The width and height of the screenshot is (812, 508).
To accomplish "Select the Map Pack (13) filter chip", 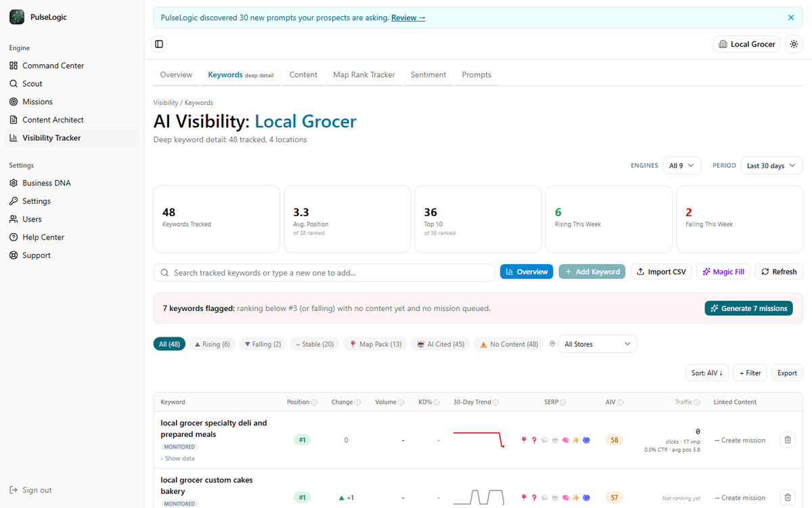I will click(375, 344).
